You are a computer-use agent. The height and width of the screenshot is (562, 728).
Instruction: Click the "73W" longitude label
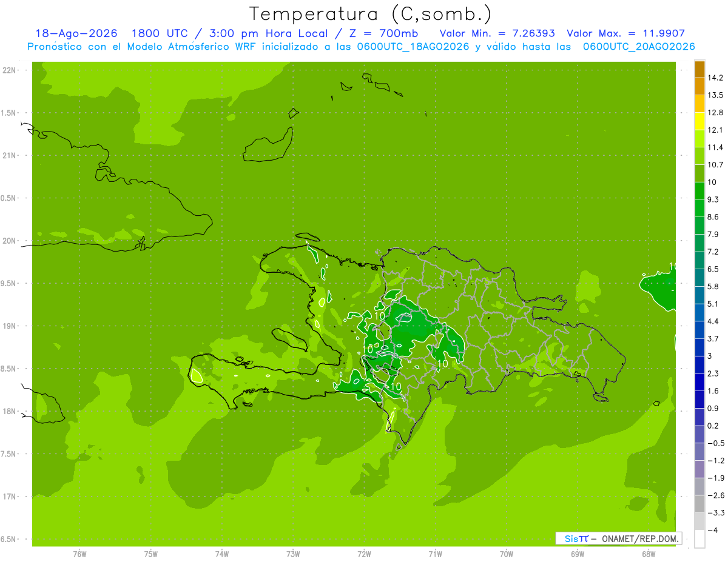[293, 554]
